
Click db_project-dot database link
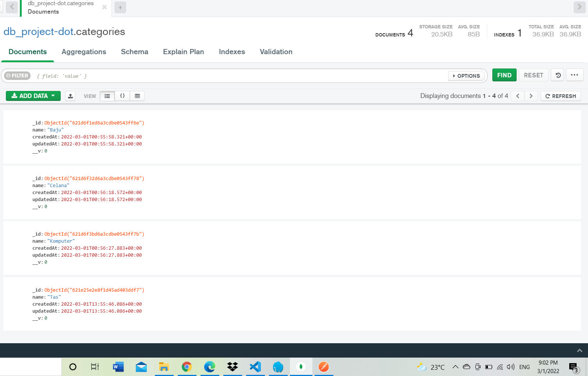(x=38, y=32)
